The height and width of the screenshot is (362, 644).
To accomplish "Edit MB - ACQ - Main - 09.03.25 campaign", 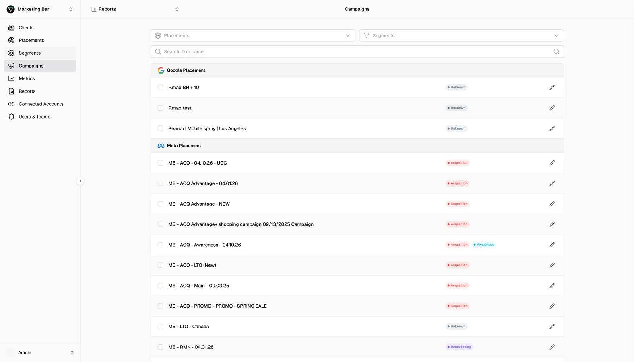I will (552, 286).
